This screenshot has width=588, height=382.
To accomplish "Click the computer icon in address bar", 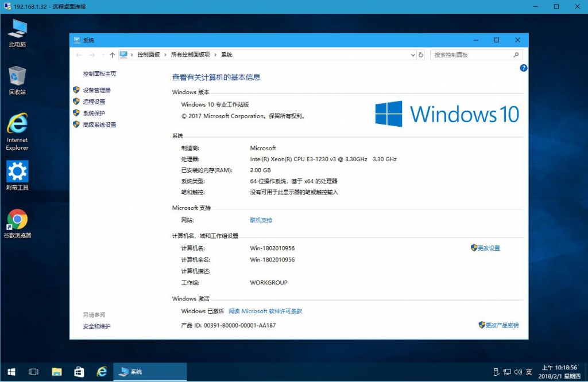I will click(123, 54).
